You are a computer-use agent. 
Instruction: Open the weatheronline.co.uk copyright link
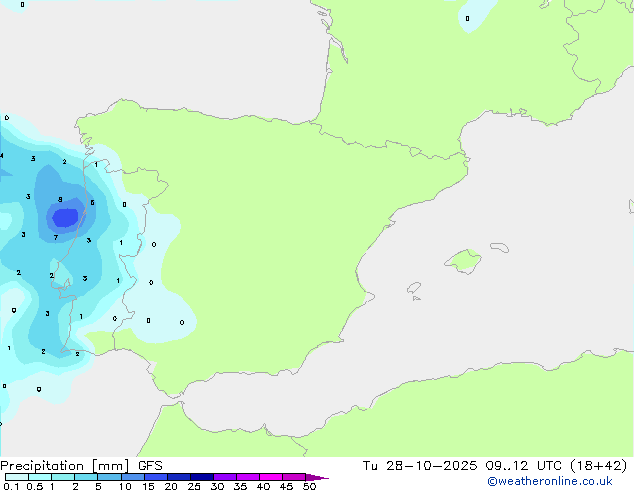click(549, 481)
